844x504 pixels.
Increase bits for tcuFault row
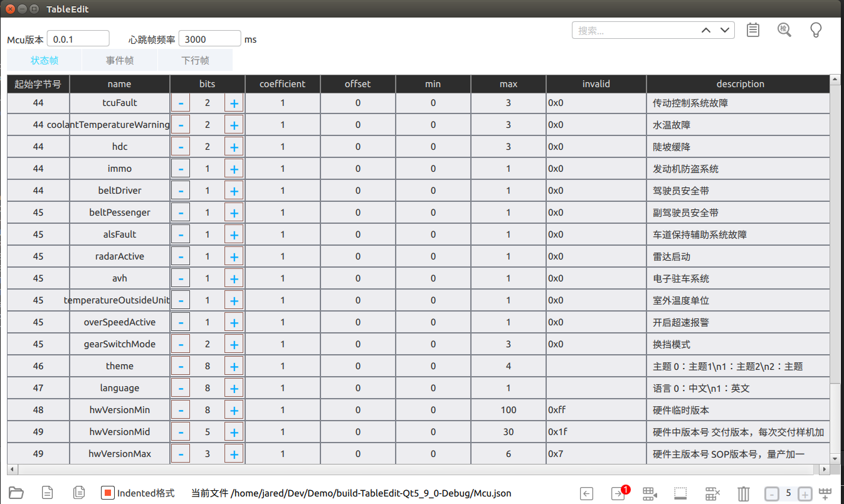(234, 103)
